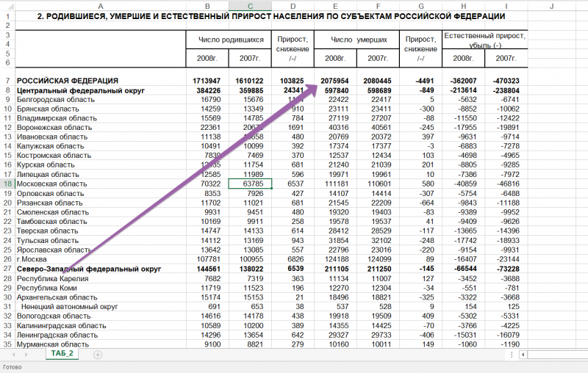Select the 'Костромская область' cell

click(x=101, y=156)
